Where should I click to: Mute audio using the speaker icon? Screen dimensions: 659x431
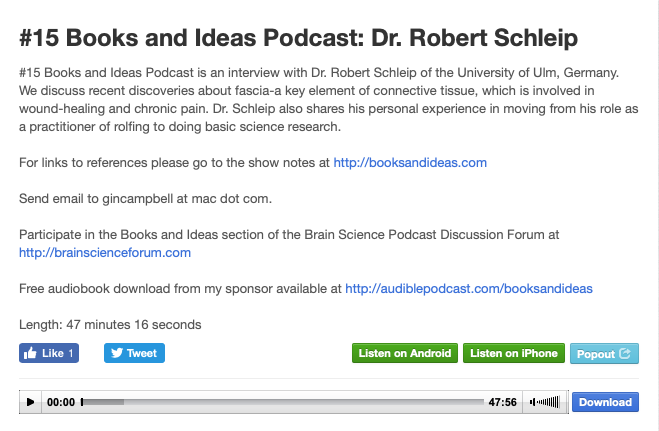point(532,402)
